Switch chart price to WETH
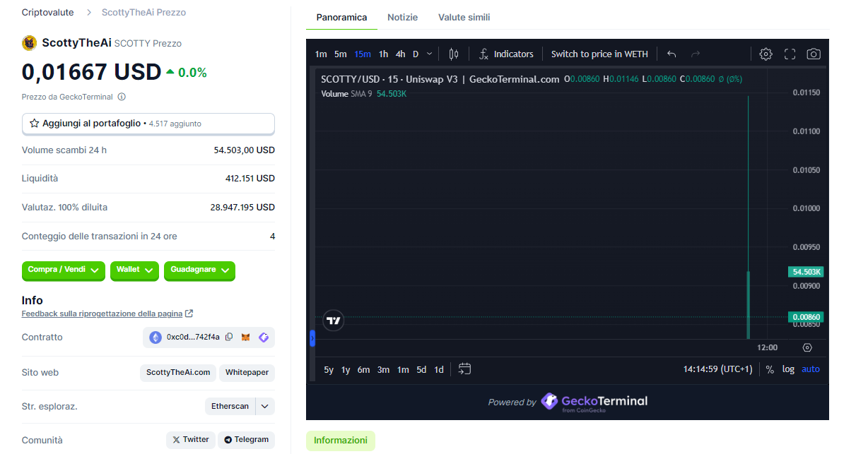 pos(599,54)
